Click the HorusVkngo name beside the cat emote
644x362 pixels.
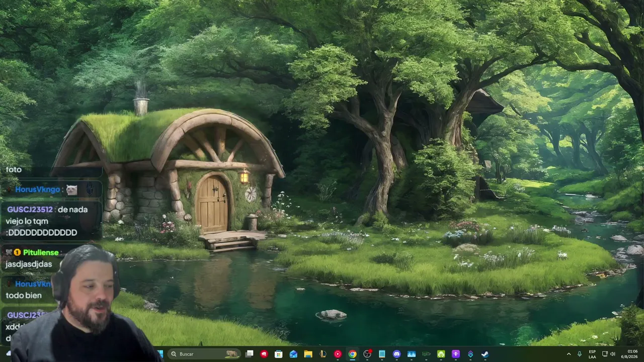pyautogui.click(x=38, y=190)
